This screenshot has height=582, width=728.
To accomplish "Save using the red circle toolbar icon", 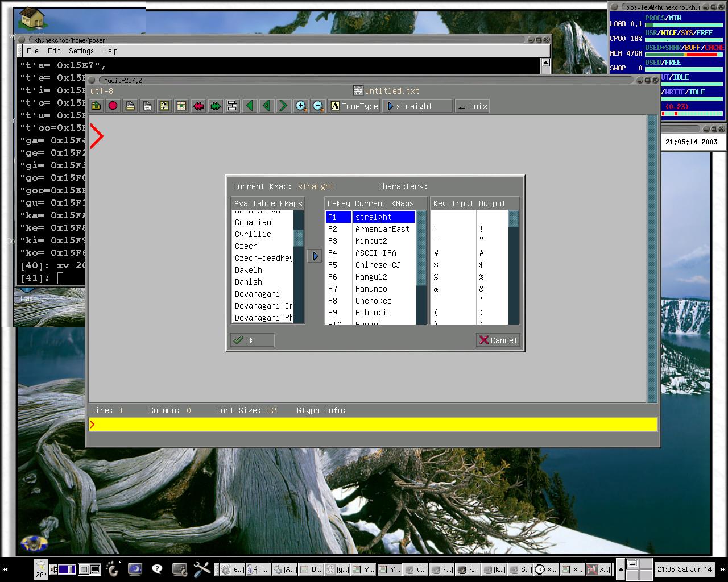I will [x=113, y=106].
